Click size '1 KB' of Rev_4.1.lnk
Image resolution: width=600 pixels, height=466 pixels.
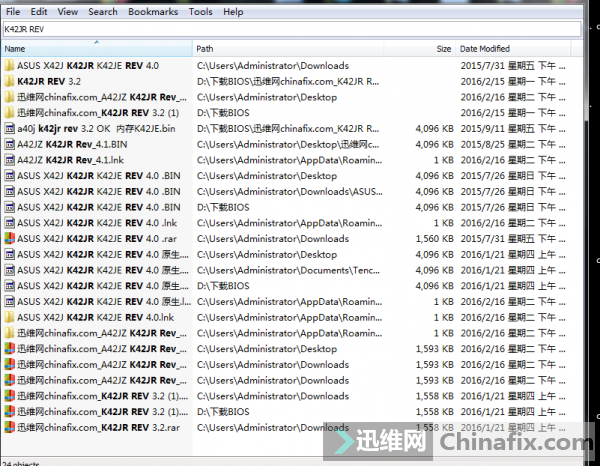(443, 160)
